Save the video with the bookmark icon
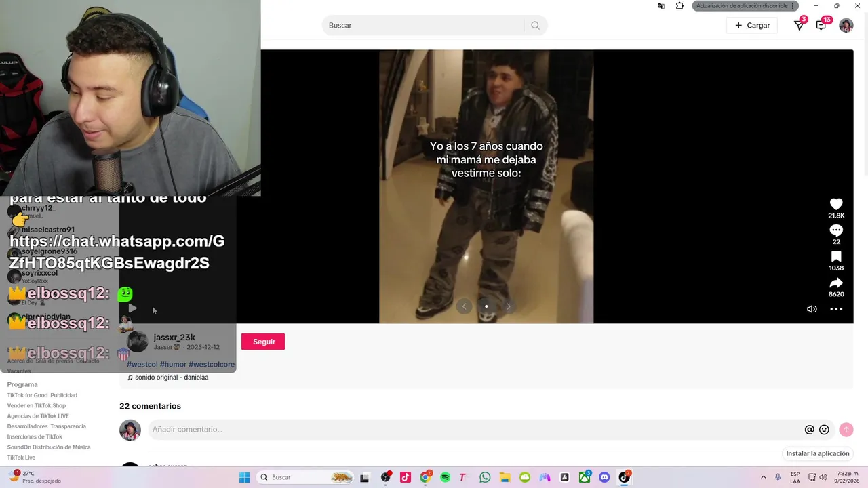868x488 pixels. coord(836,257)
